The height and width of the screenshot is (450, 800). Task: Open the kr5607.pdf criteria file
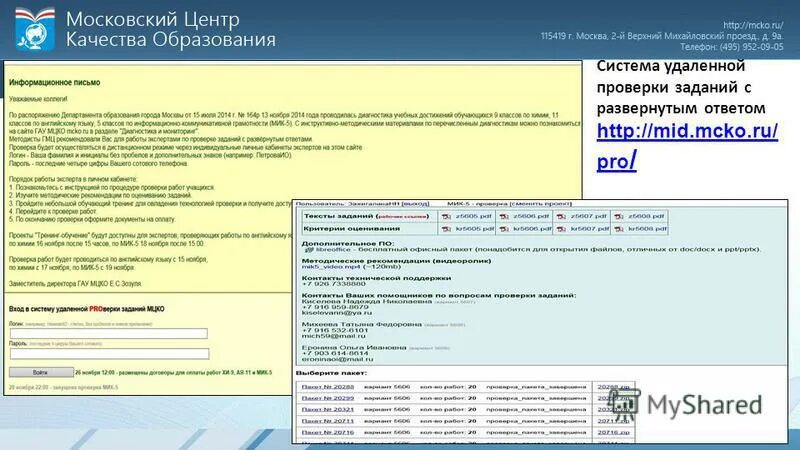(x=590, y=229)
